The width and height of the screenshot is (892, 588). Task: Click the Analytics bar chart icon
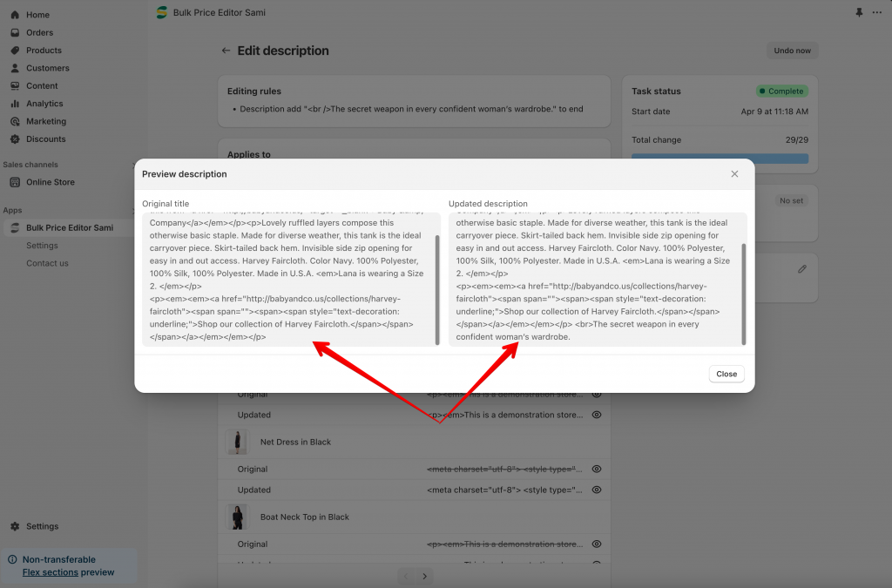click(16, 104)
